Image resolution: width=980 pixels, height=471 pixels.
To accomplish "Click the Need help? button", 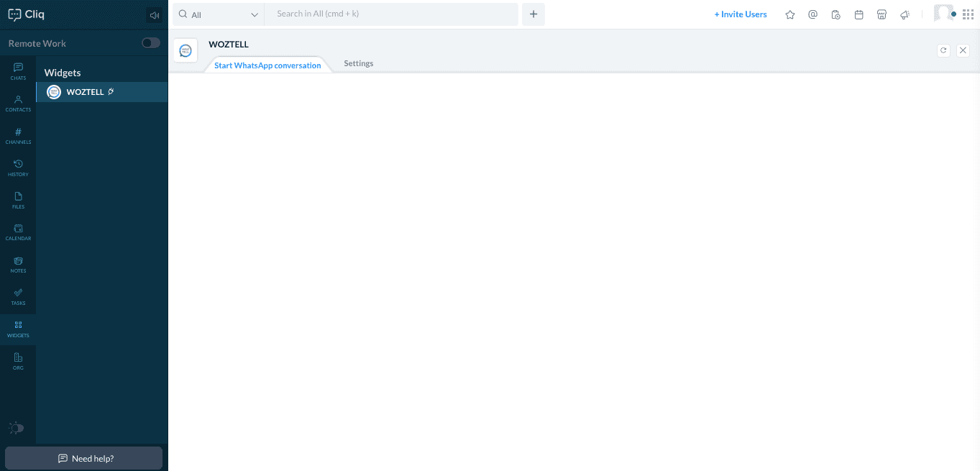I will 84,458.
